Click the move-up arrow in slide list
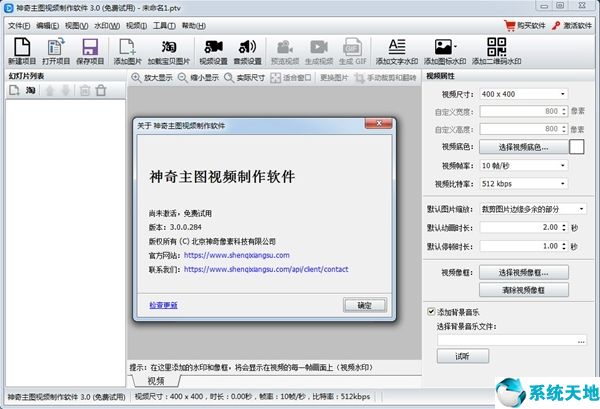 (x=50, y=91)
